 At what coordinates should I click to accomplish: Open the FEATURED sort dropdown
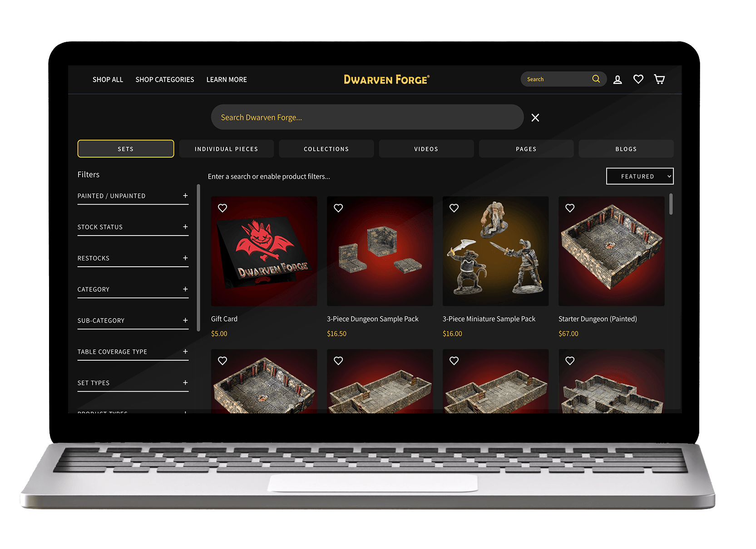[640, 176]
